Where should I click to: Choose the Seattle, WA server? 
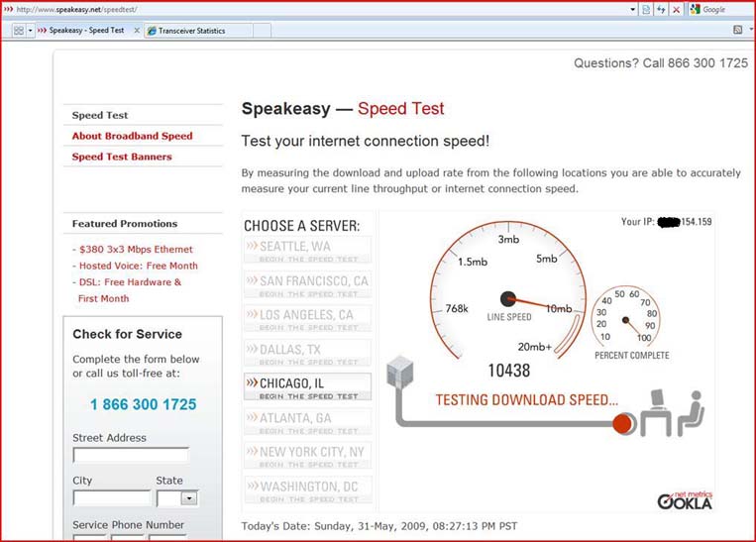click(307, 250)
